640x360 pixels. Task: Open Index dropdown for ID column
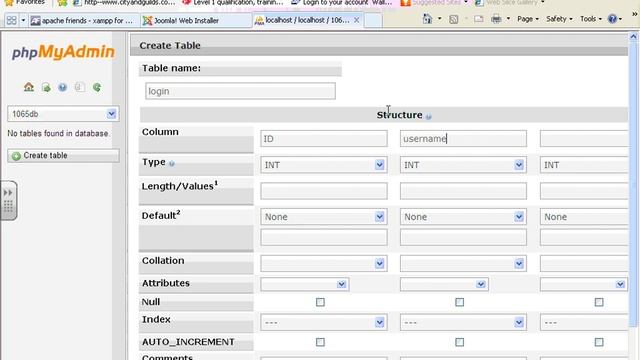tap(324, 322)
